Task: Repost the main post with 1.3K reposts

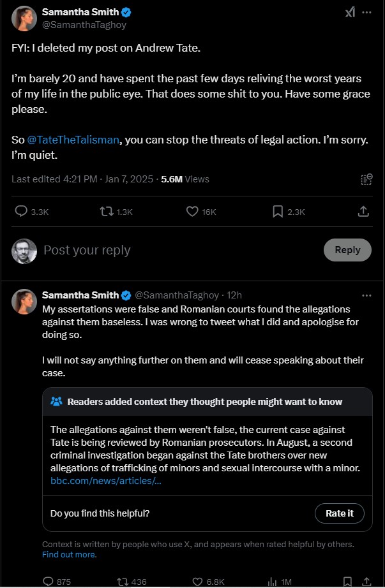Action: coord(116,212)
